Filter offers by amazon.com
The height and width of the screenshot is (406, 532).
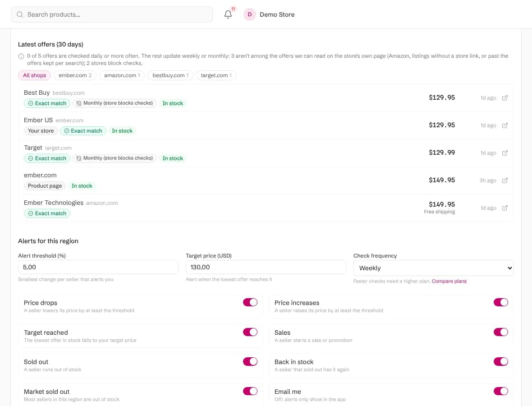[x=122, y=75]
